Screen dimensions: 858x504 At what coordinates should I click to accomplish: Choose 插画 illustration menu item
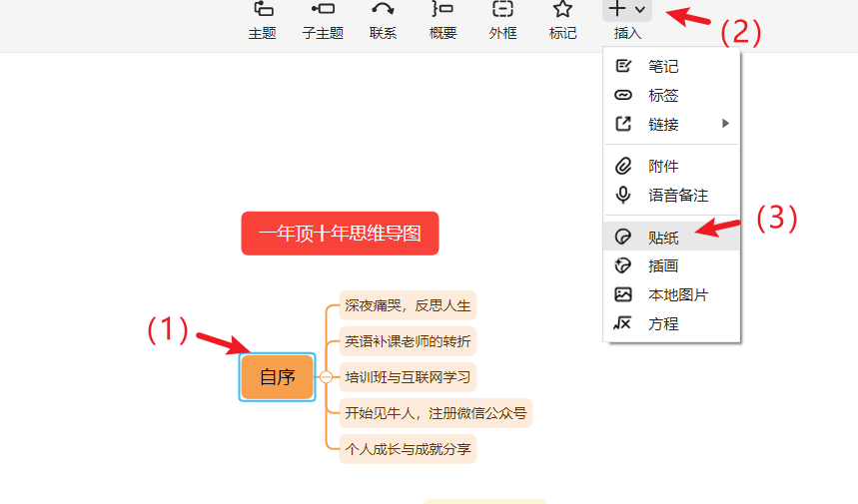663,265
